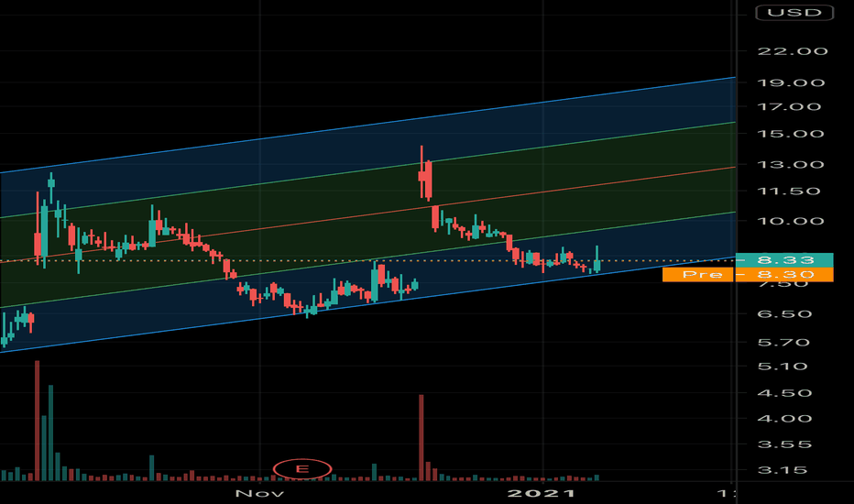Click the 4.50 price axis label
This screenshot has height=504, width=854.
785,393
